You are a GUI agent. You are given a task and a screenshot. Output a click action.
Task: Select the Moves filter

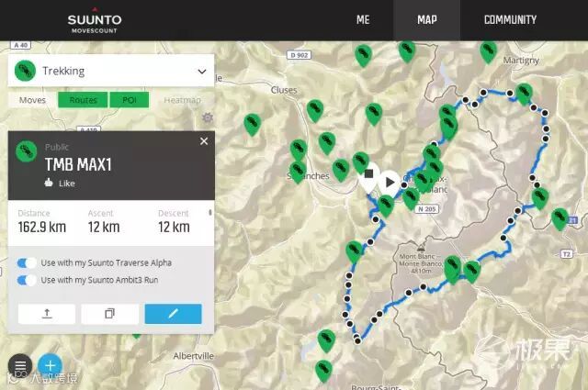(33, 100)
